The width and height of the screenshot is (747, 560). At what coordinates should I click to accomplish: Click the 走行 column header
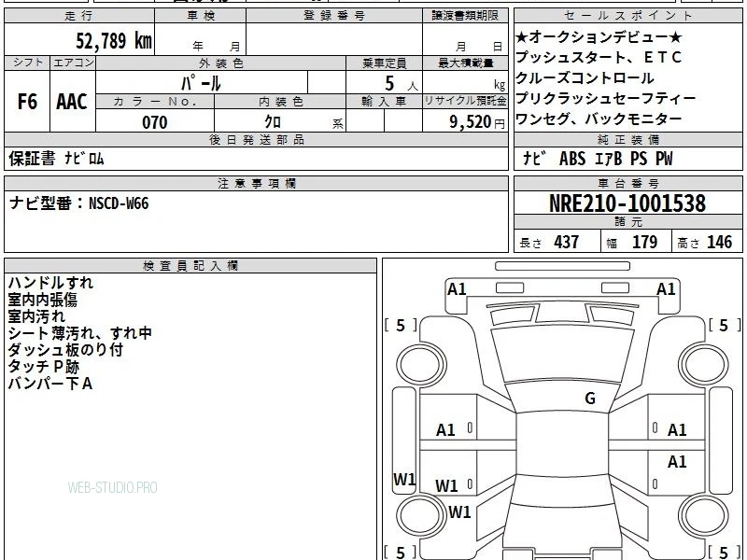coord(79,16)
